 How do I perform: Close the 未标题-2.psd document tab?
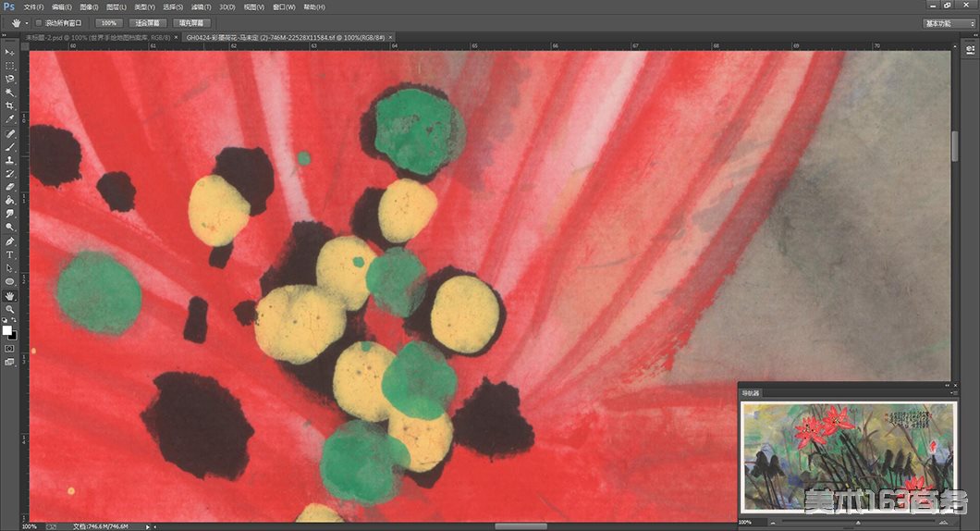point(176,38)
